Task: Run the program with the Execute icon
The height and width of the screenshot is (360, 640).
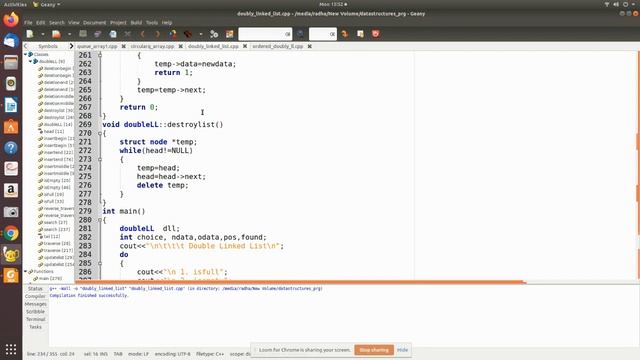Action: [x=214, y=34]
